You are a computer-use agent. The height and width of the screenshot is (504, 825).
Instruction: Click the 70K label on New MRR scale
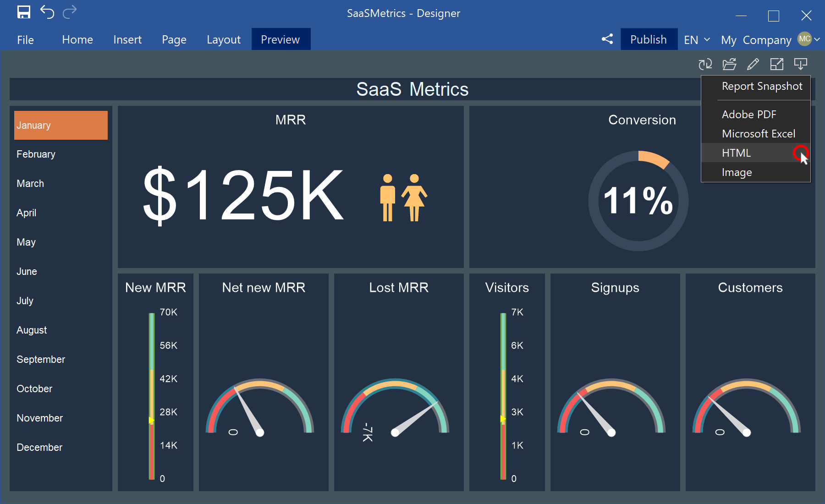pos(168,312)
